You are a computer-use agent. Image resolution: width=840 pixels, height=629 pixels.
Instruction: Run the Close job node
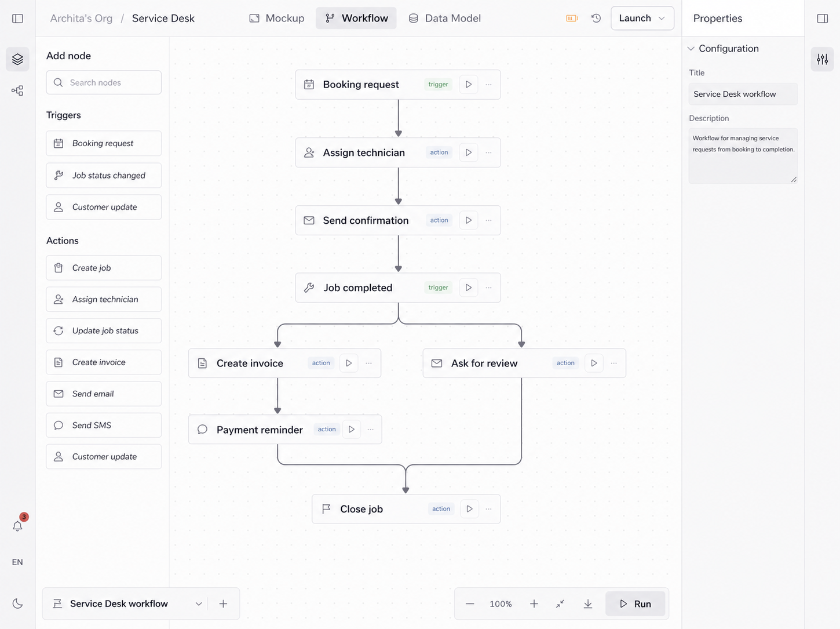pyautogui.click(x=469, y=509)
